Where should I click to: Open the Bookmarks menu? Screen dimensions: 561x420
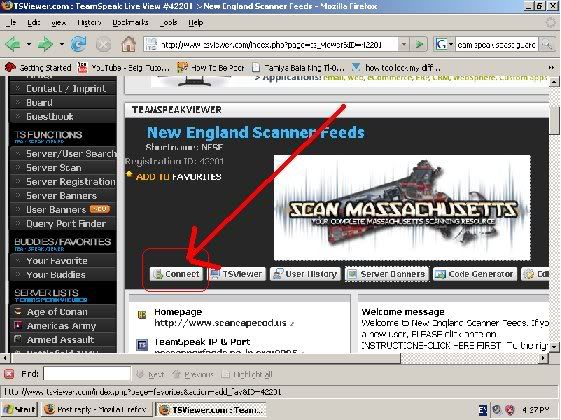point(130,23)
